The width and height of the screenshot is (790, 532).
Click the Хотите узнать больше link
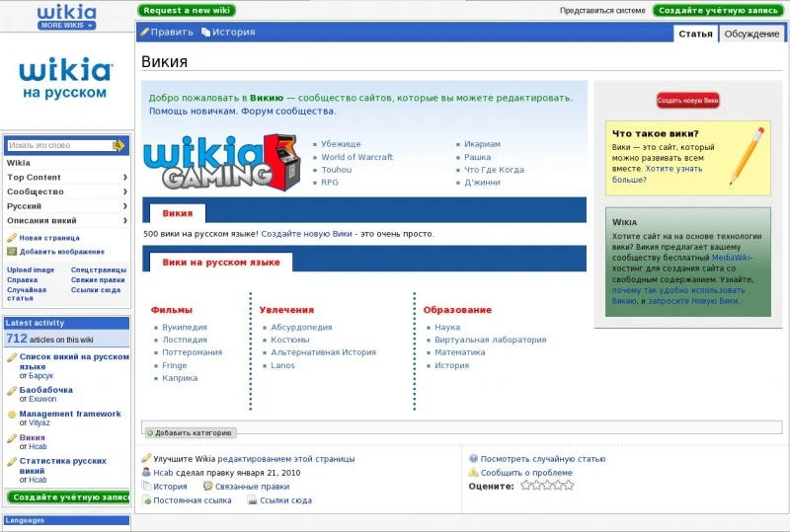(657, 175)
